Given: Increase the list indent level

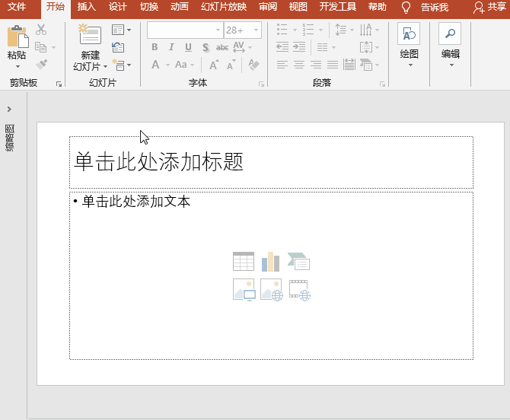Looking at the screenshot, I should pos(299,47).
